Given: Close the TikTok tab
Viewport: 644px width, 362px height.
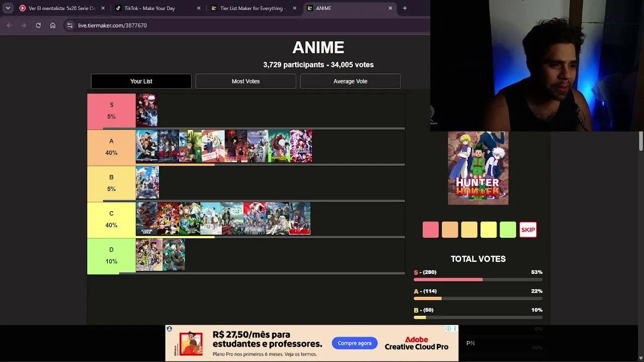Looking at the screenshot, I should click(x=199, y=8).
